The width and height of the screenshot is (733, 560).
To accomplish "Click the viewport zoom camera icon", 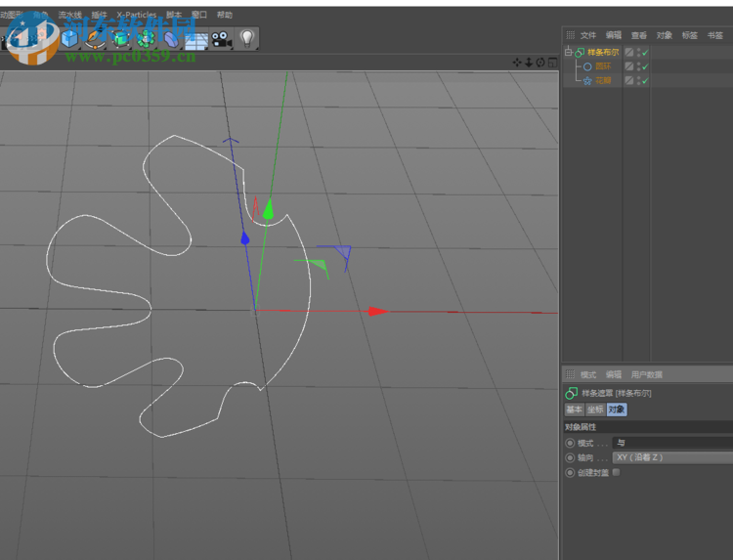I will [529, 63].
